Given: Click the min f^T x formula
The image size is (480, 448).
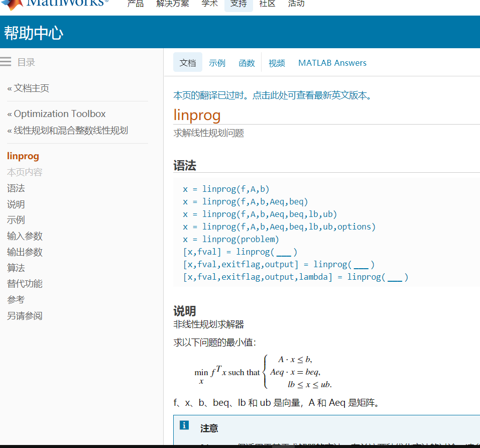Looking at the screenshot, I should coord(263,372).
